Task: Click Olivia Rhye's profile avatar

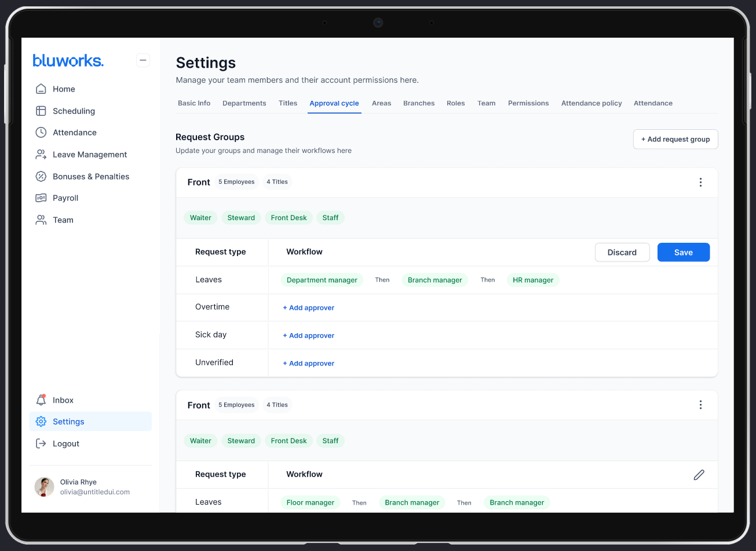Action: click(45, 487)
